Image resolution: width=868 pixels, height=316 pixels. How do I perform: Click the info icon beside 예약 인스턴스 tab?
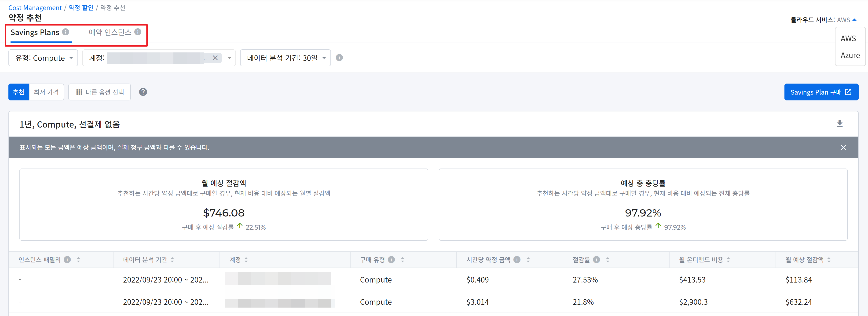coord(138,32)
